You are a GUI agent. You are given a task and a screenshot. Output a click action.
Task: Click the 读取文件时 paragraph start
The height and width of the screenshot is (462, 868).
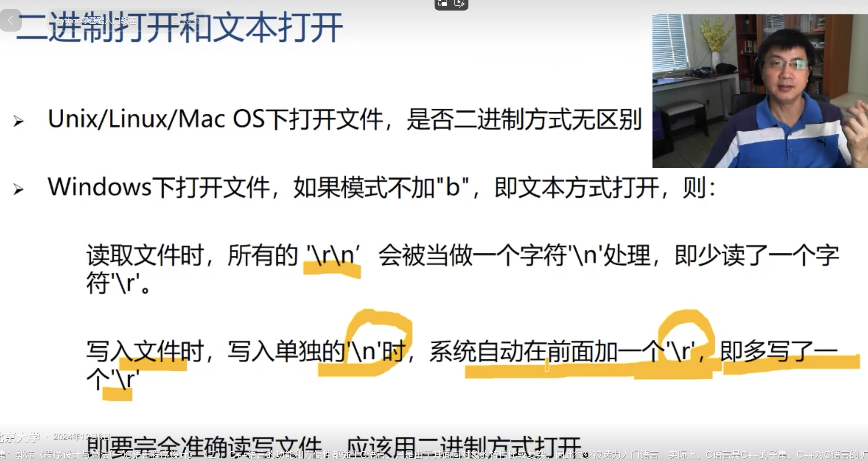pos(145,256)
